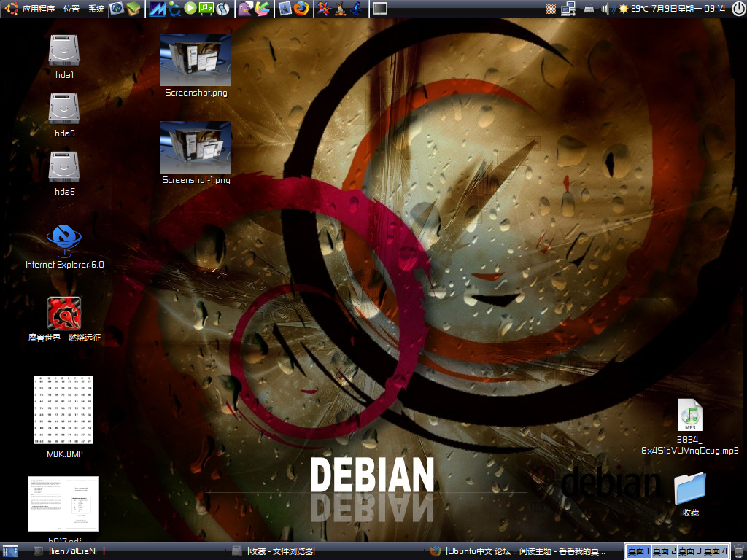Click the show-desktop button in the bottom panel
The height and width of the screenshot is (560, 747).
click(10, 551)
